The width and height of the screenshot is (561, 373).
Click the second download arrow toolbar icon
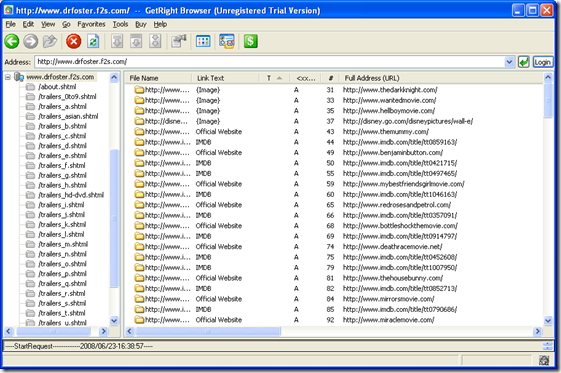[136, 41]
